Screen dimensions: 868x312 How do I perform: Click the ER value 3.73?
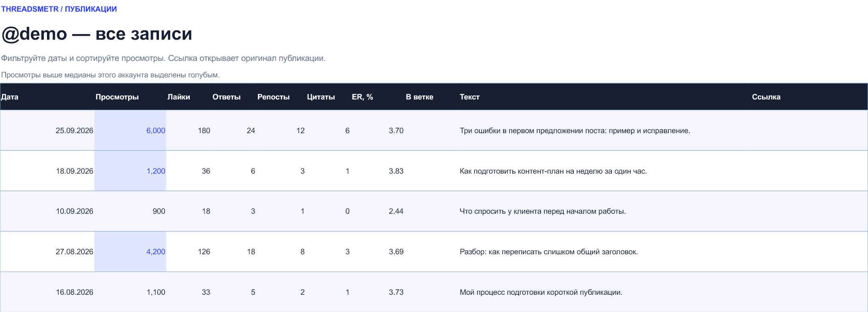pos(396,292)
